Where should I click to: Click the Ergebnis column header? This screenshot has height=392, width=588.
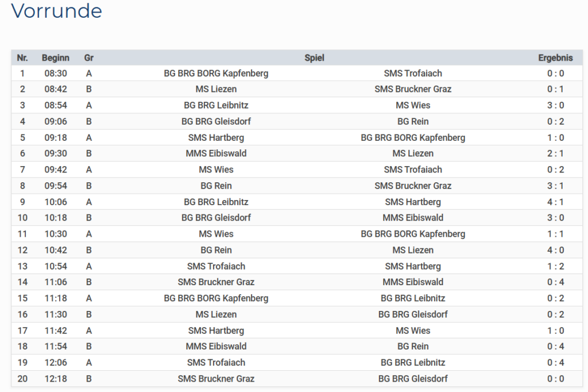(x=555, y=57)
